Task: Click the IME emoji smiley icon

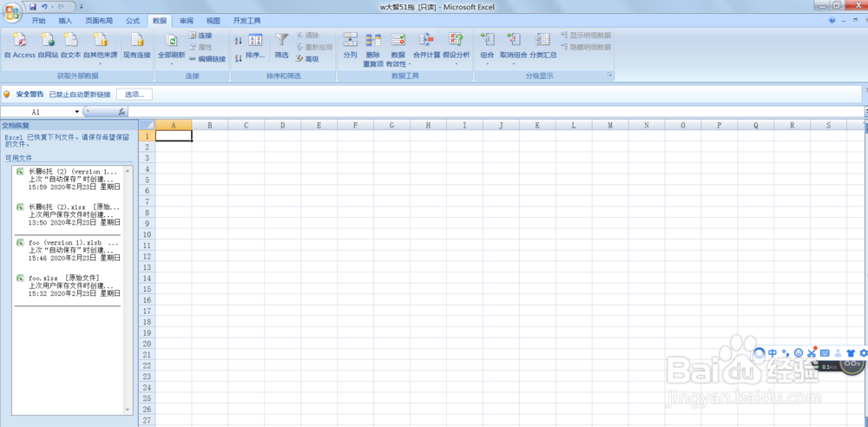Action: [799, 352]
